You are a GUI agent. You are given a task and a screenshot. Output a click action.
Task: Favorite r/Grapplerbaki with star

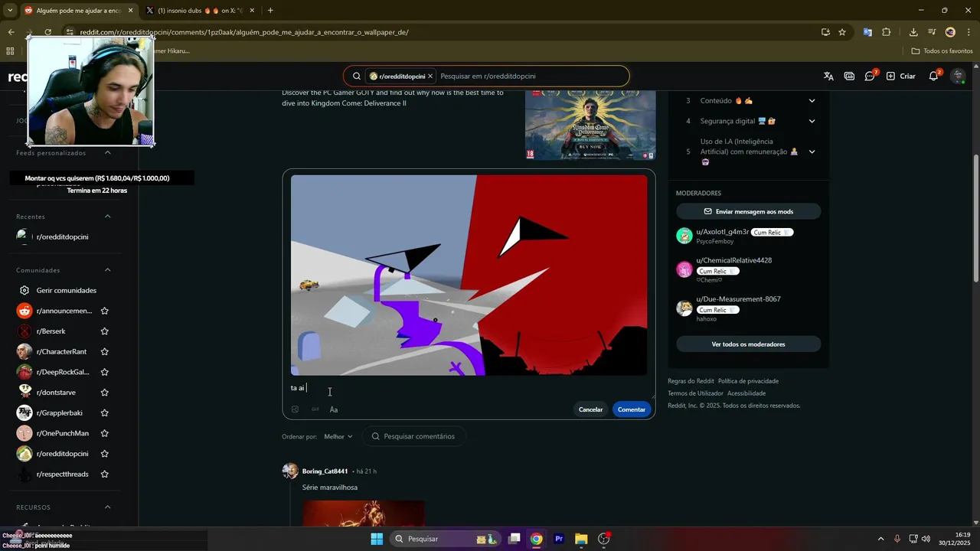pyautogui.click(x=104, y=413)
